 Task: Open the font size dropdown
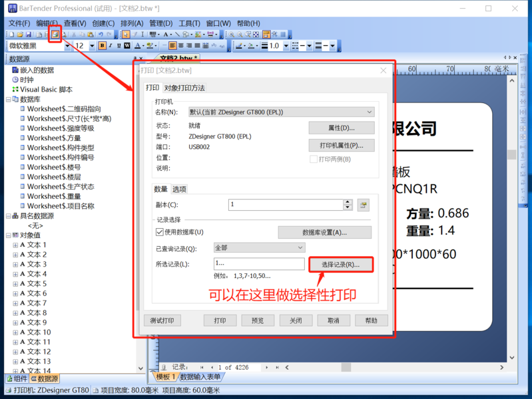tap(92, 46)
